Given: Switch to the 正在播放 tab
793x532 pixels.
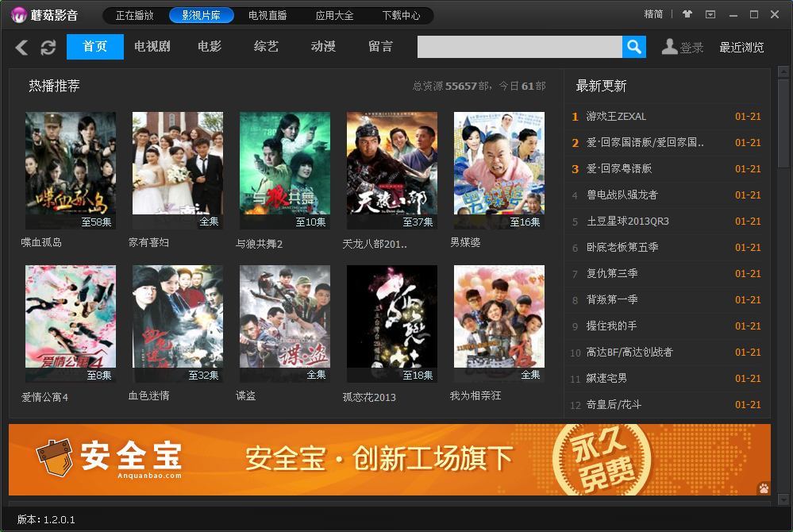Looking at the screenshot, I should pos(134,16).
